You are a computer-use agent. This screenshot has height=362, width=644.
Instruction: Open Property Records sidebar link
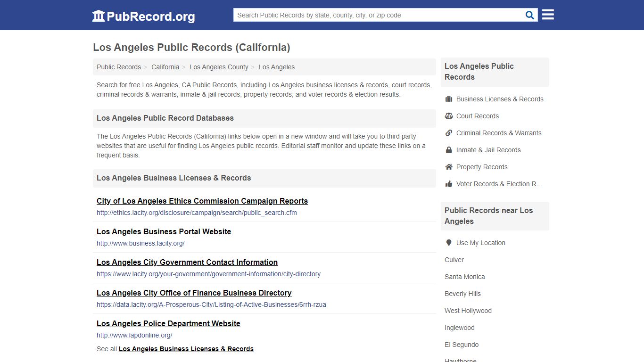click(482, 167)
